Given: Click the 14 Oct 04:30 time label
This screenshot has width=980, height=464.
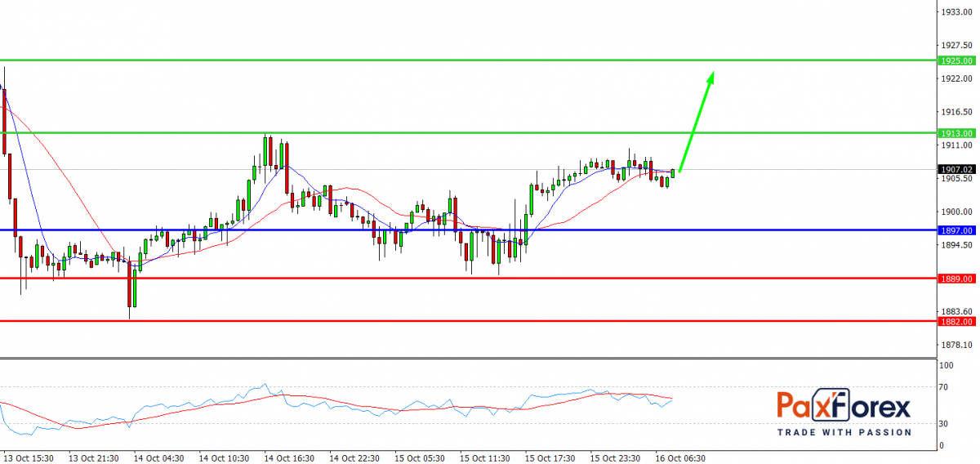Looking at the screenshot, I should pos(158,458).
